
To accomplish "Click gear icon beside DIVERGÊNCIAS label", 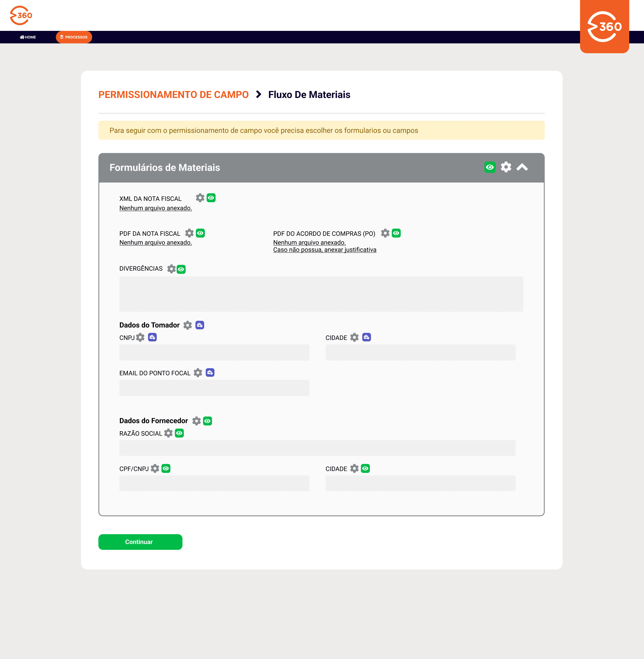I will coord(172,269).
